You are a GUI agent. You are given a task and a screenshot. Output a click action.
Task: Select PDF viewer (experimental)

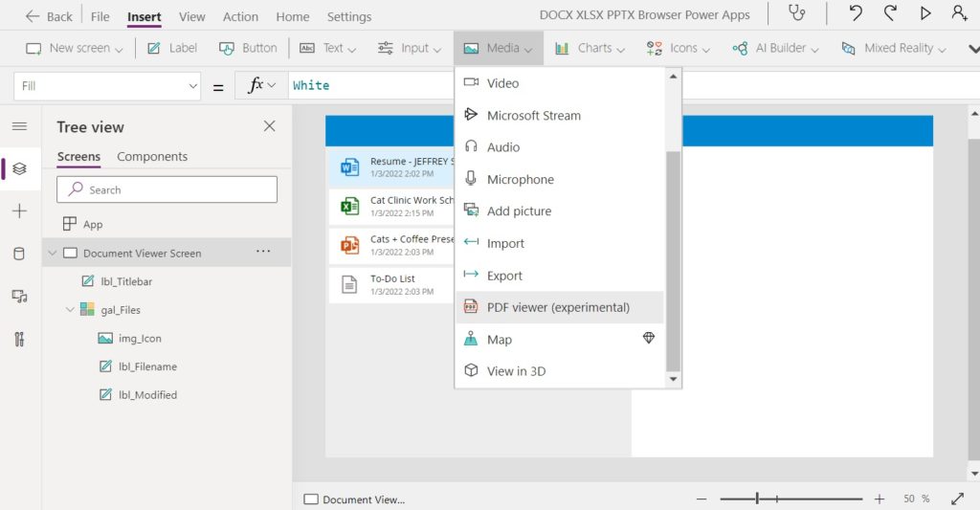(x=559, y=307)
